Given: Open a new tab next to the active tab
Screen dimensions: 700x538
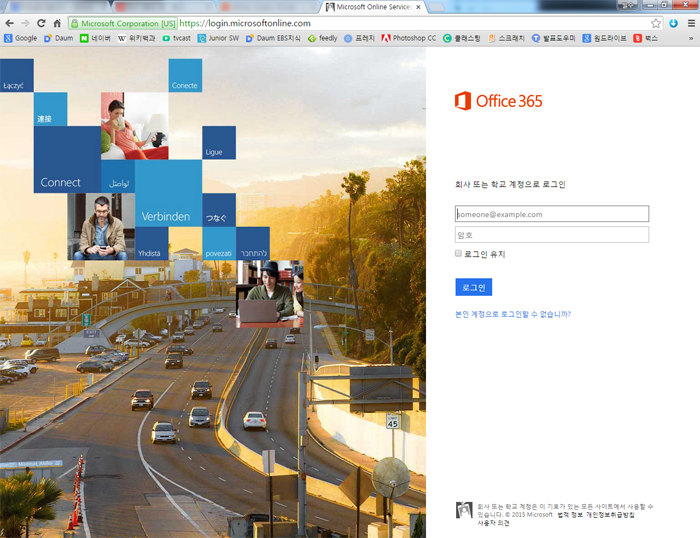Looking at the screenshot, I should (436, 7).
